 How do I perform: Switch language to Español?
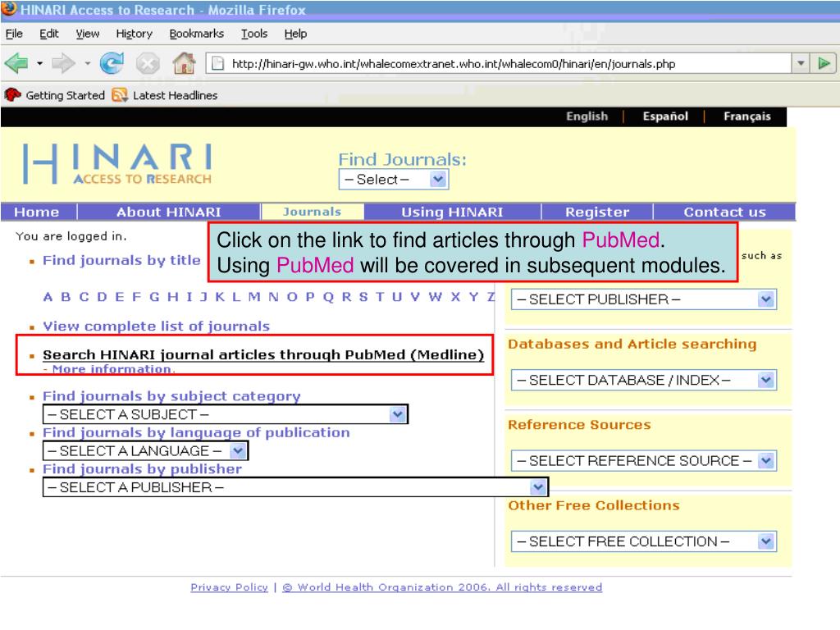[665, 116]
